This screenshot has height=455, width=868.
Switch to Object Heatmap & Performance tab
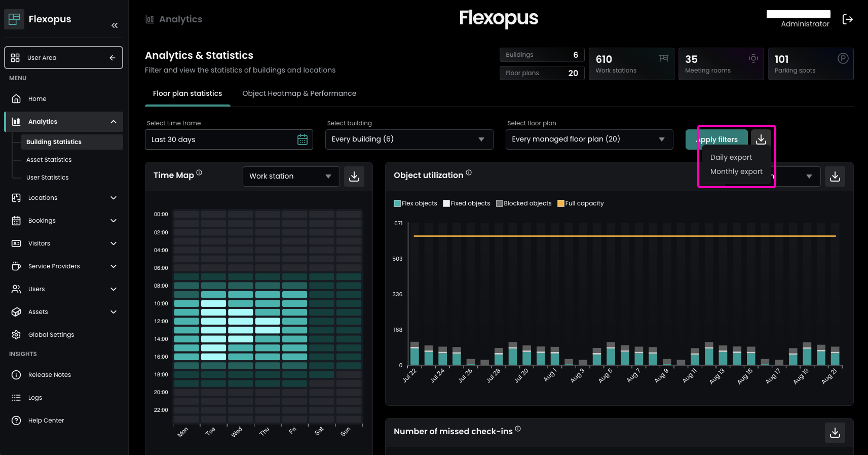click(x=299, y=93)
